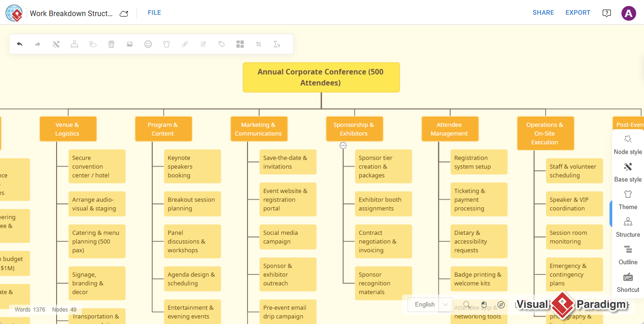Select Ticketing & payment processing node
This screenshot has height=324, width=644.
click(479, 199)
